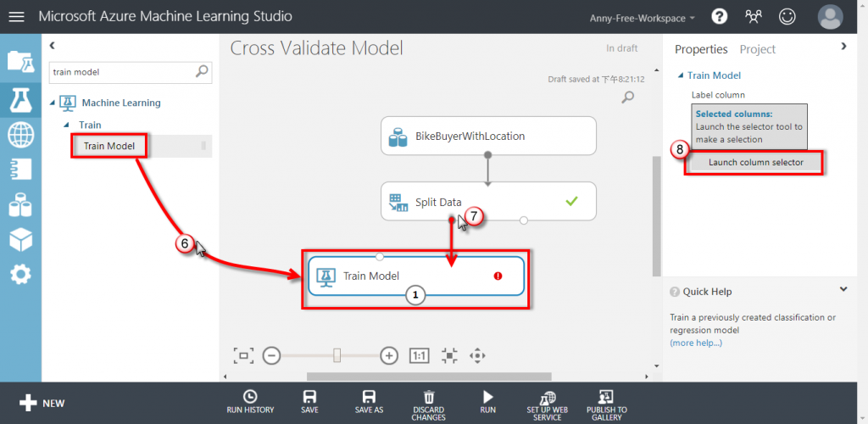
Task: Click the module search magnifier icon
Action: coord(202,71)
